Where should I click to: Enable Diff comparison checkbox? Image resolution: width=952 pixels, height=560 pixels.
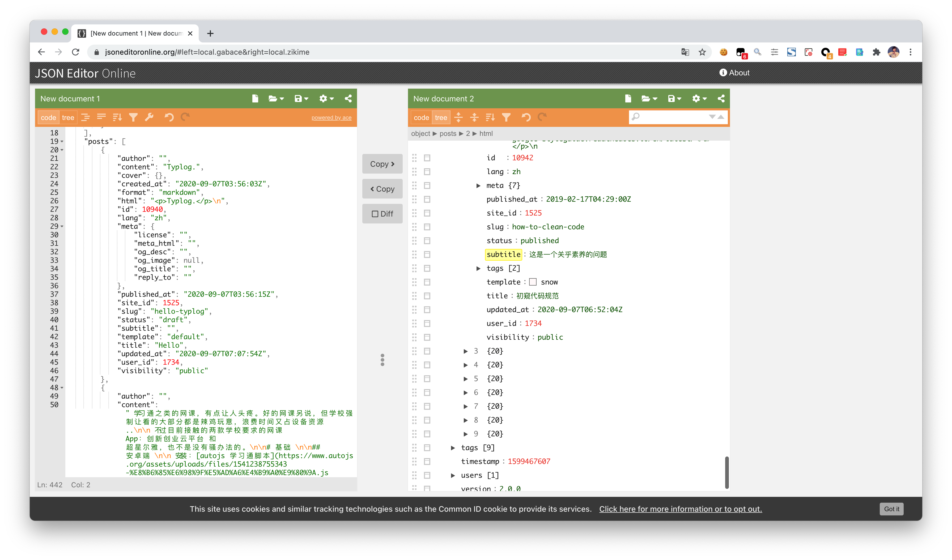point(382,214)
